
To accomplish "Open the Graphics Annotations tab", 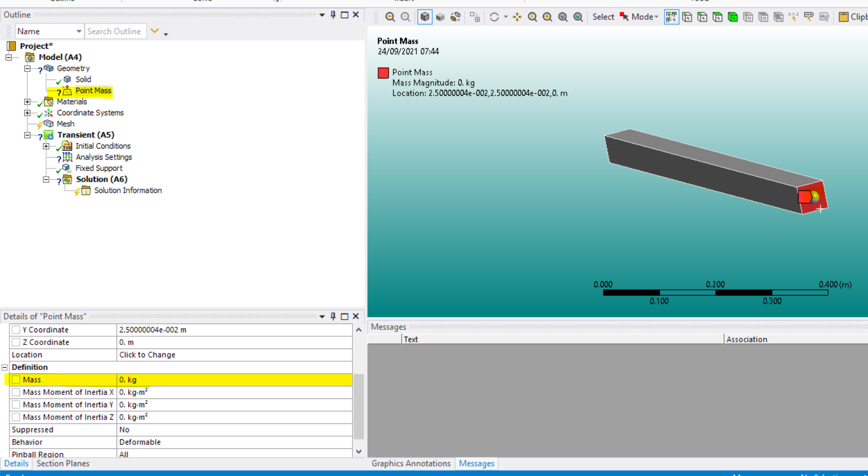I will point(410,464).
